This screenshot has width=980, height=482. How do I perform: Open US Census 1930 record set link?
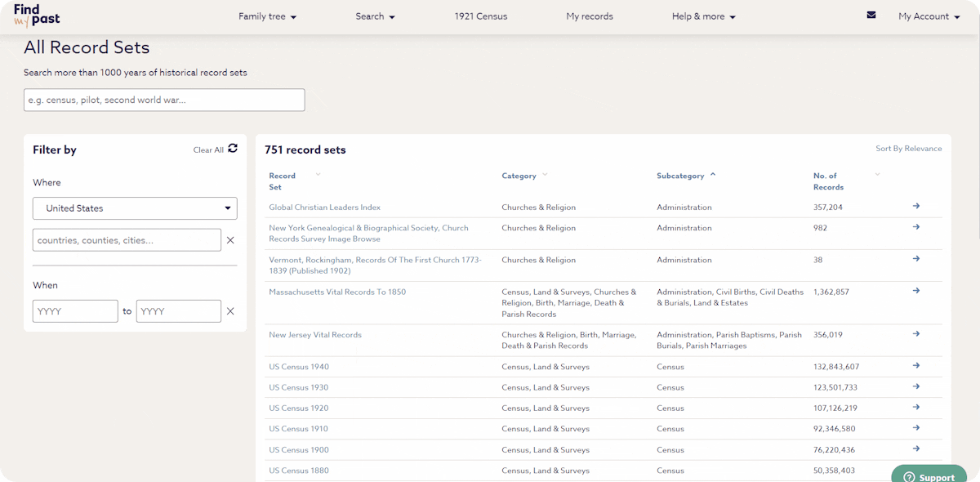pyautogui.click(x=299, y=387)
